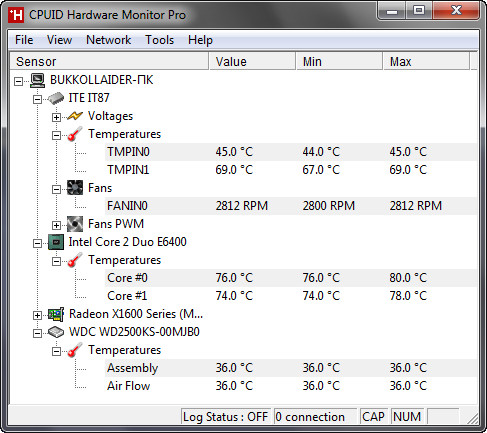487x433 pixels.
Task: Click the Sensor column header
Action: (109, 61)
